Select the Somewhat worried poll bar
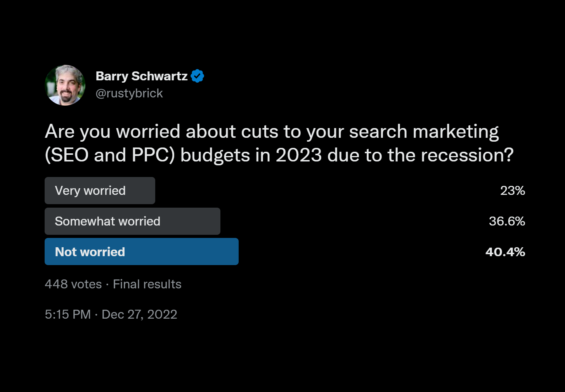Viewport: 565px width, 392px height. [x=132, y=221]
